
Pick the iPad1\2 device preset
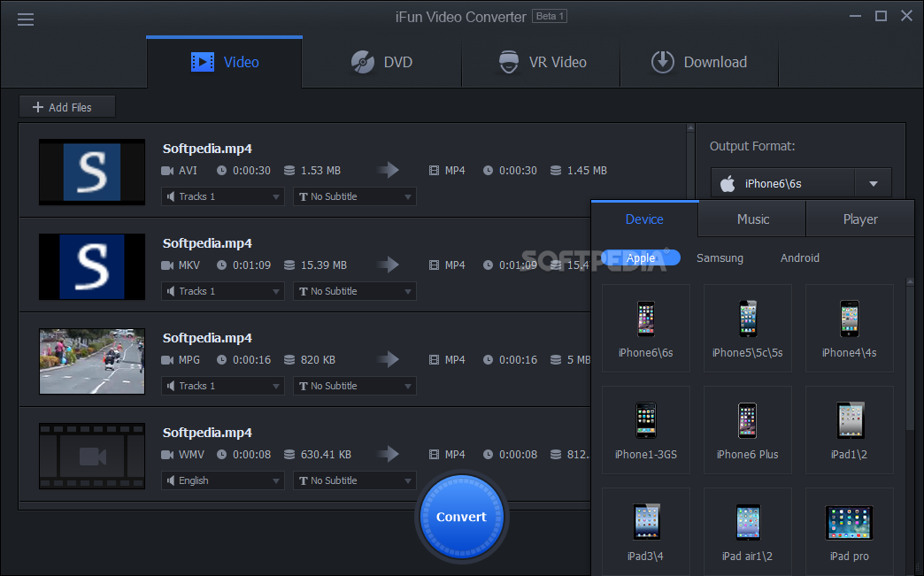[x=849, y=430]
